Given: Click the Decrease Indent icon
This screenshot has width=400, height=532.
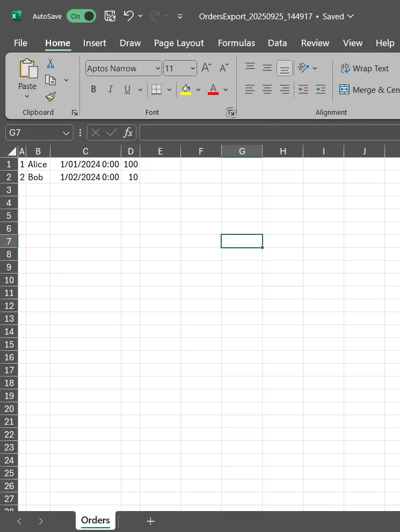Looking at the screenshot, I should tap(303, 90).
